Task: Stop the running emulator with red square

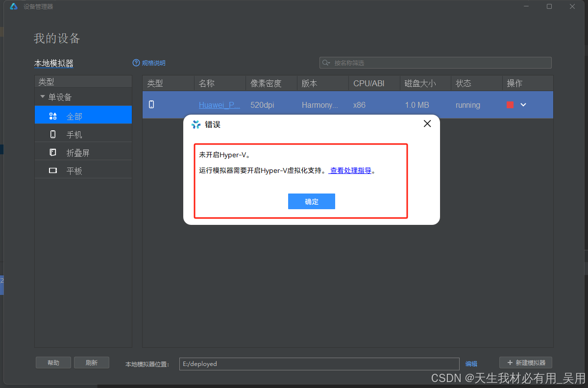Action: 510,105
